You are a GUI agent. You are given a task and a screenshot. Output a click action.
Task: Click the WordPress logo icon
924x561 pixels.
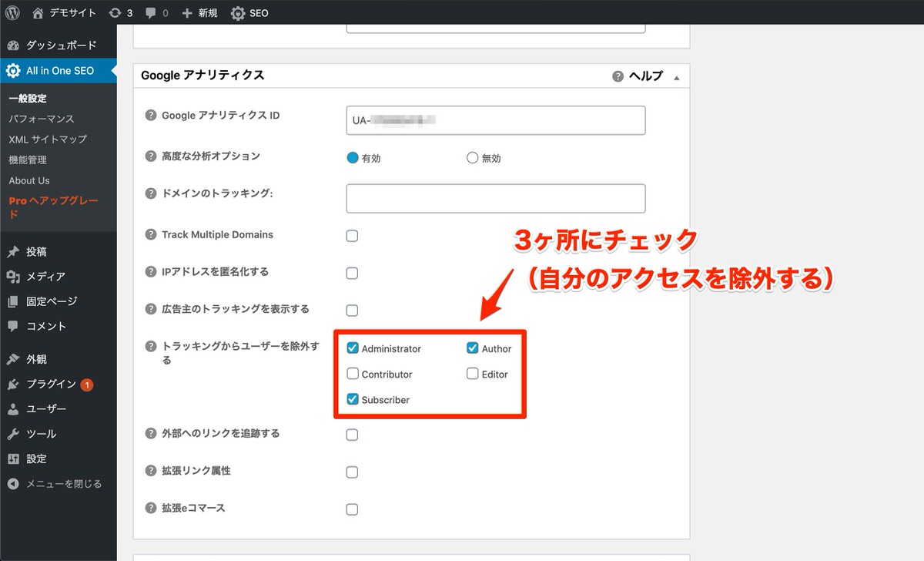[13, 12]
